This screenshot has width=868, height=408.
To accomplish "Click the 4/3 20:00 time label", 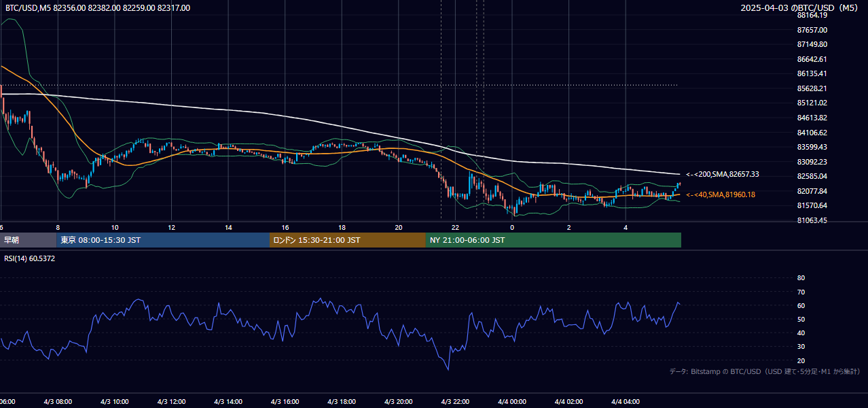I will point(398,402).
